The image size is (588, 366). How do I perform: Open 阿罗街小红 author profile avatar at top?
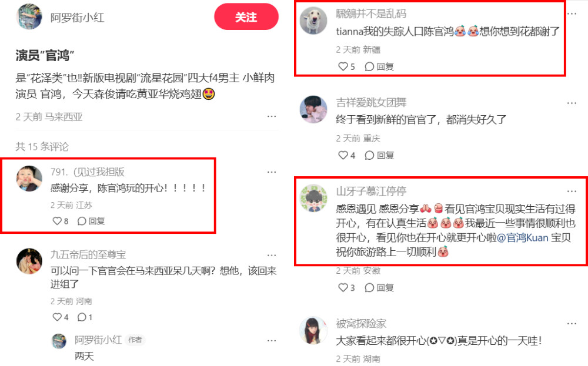[29, 17]
